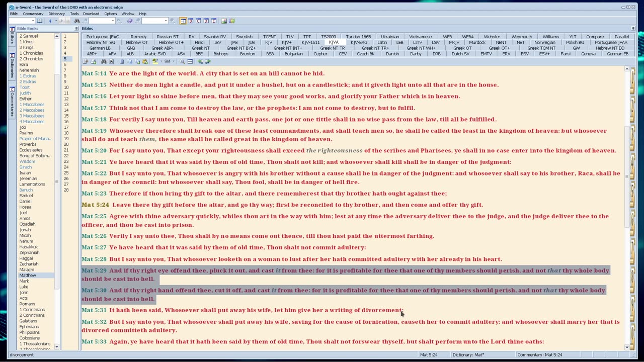
Task: Open the Download menu
Action: [91, 14]
